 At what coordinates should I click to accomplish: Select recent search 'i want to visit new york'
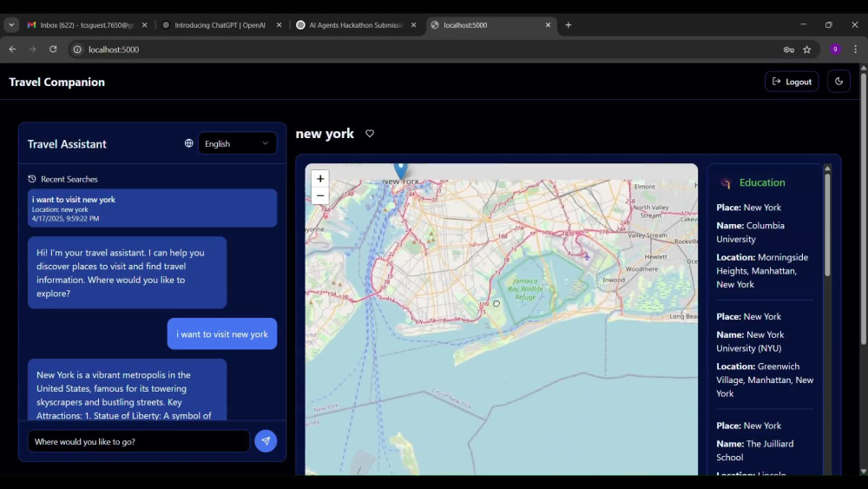tap(152, 208)
